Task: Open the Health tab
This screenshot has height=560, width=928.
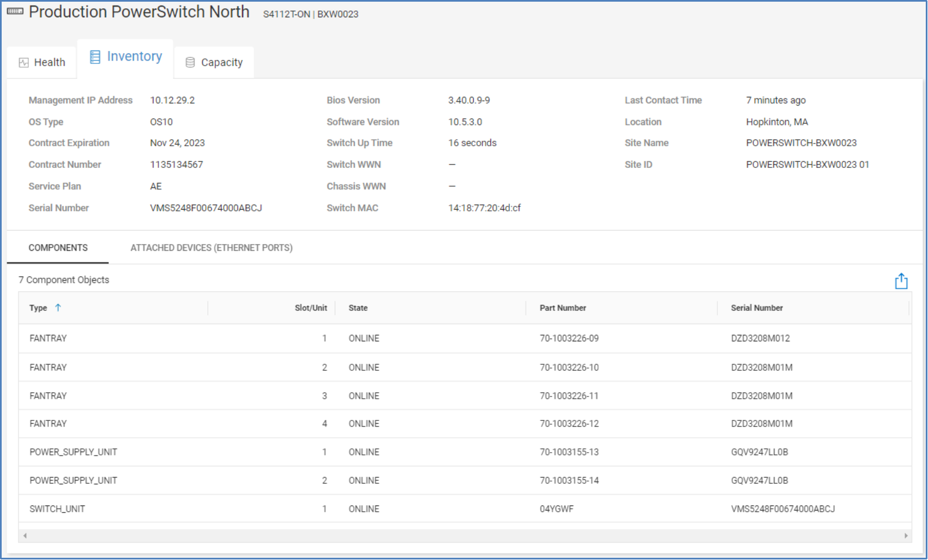Action: pos(42,62)
